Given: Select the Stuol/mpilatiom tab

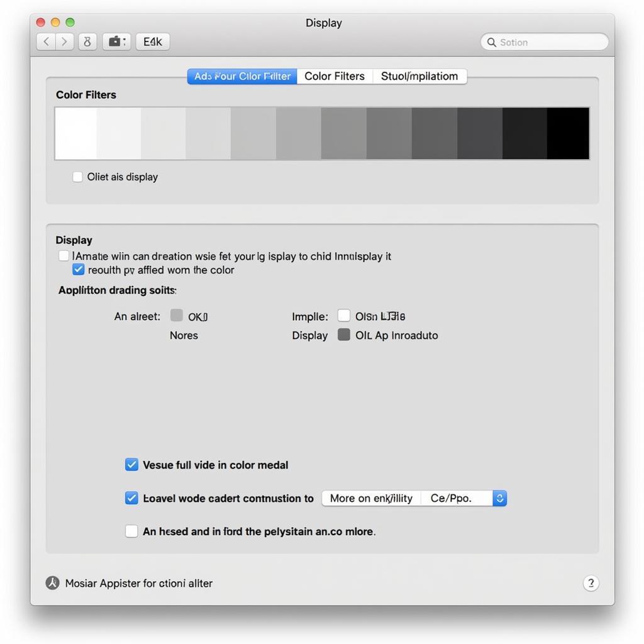Looking at the screenshot, I should pyautogui.click(x=419, y=76).
